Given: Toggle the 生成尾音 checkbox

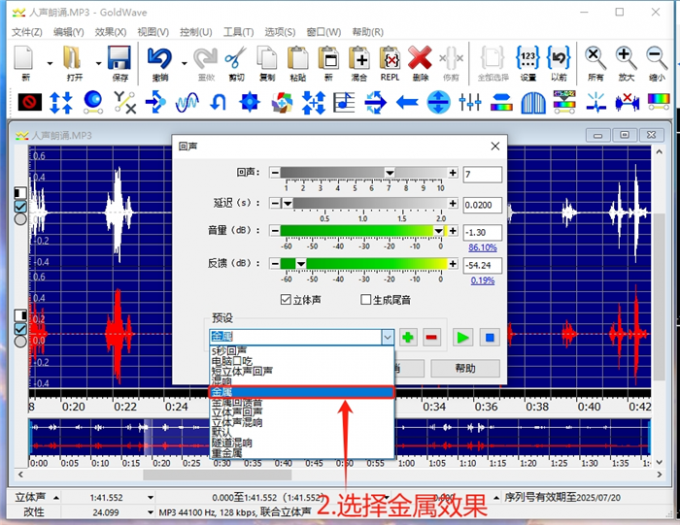Looking at the screenshot, I should (366, 300).
